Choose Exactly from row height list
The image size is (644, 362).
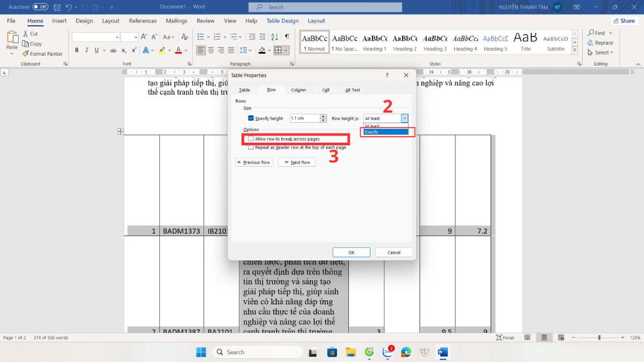385,132
